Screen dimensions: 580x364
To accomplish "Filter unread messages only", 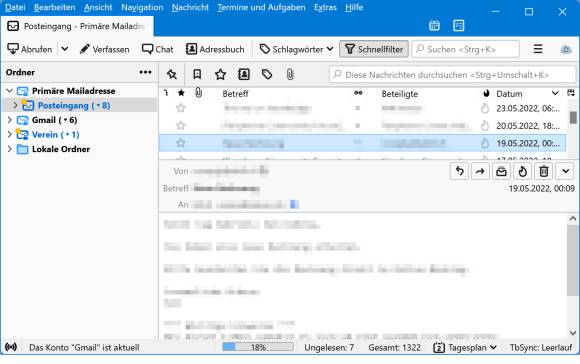I will (197, 74).
